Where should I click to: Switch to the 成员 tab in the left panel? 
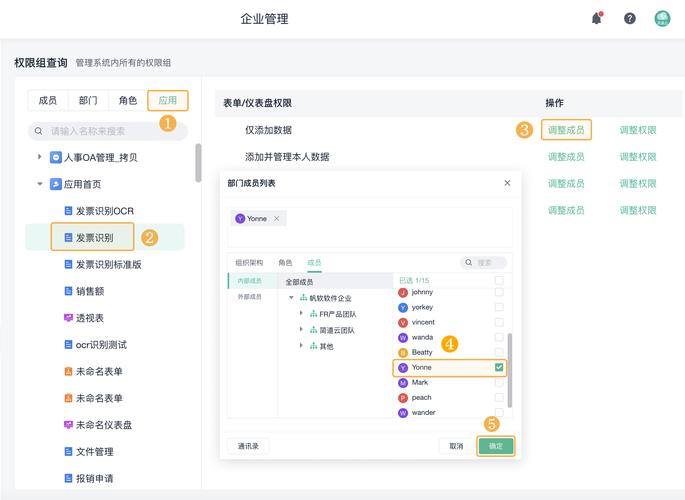(48, 100)
